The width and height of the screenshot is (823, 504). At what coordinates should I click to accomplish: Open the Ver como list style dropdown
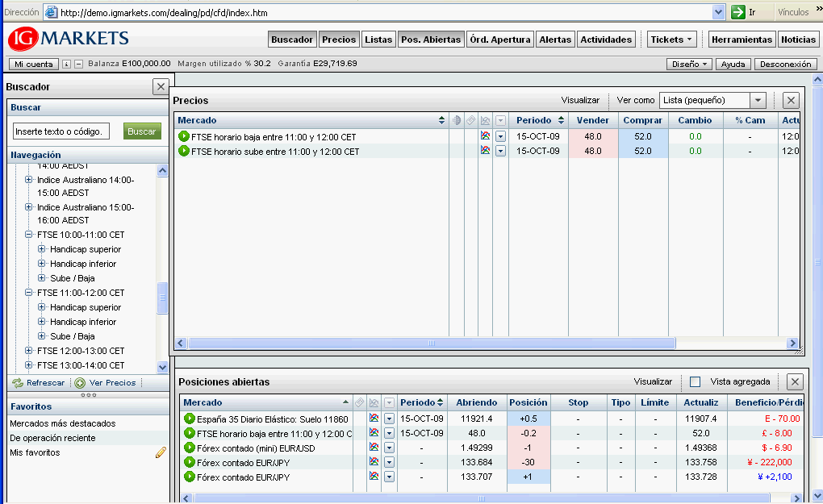[x=757, y=100]
